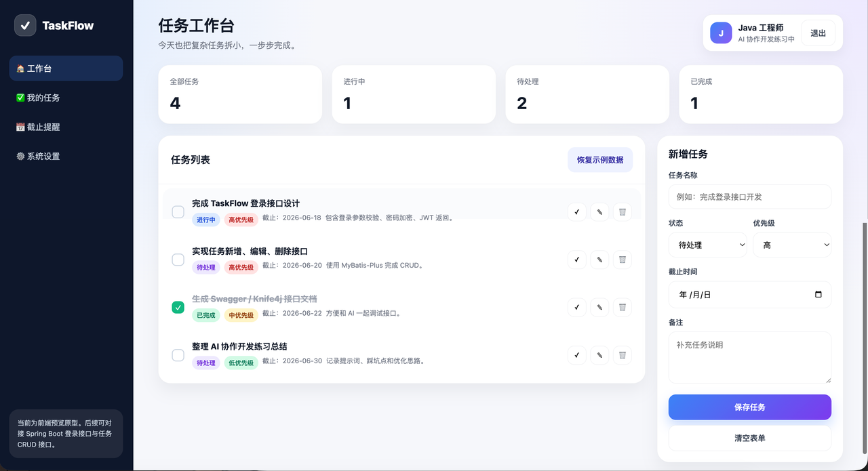The image size is (868, 471).
Task: Click the deadline text 截止：2026-06-18
Action: pyautogui.click(x=292, y=218)
